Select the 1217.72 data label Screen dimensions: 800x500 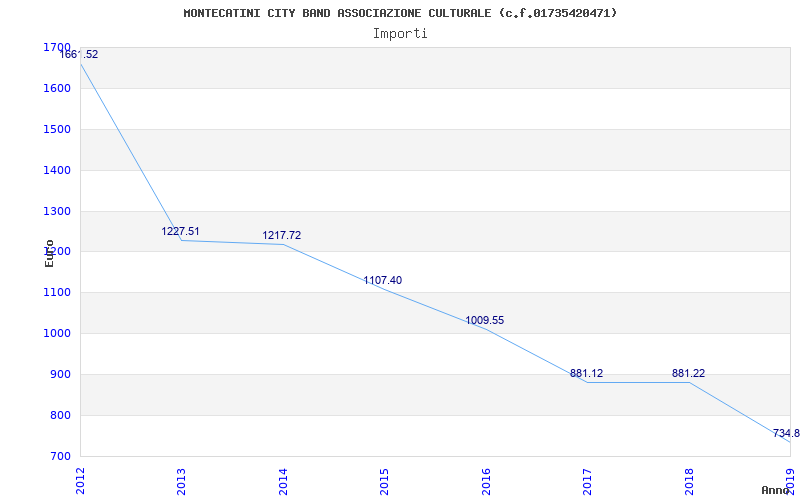coord(282,235)
